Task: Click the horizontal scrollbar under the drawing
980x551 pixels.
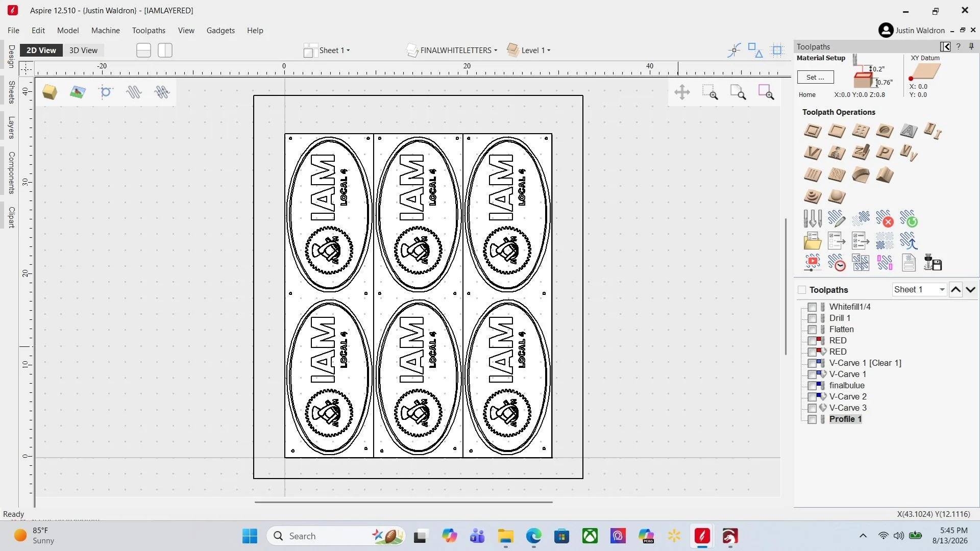Action: click(x=403, y=502)
